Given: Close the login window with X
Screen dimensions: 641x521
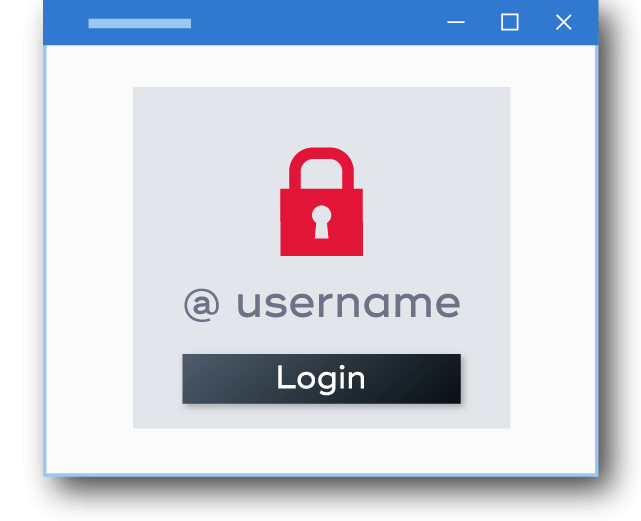Looking at the screenshot, I should pyautogui.click(x=564, y=22).
